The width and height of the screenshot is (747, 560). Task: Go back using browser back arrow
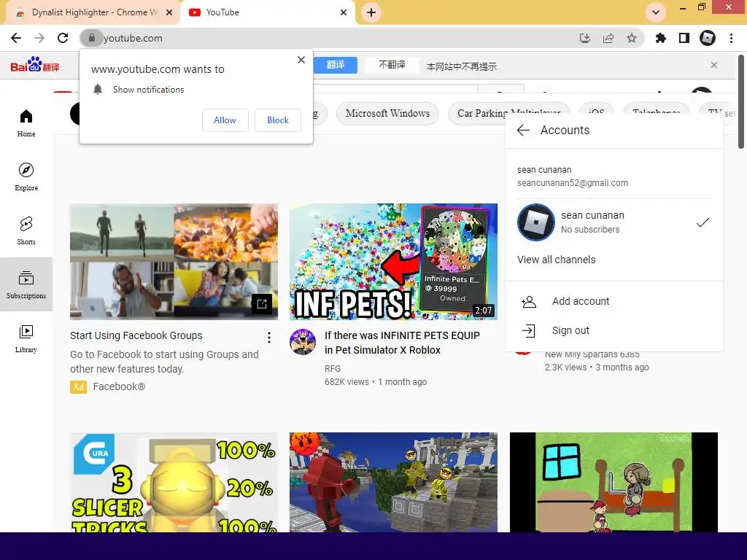[x=16, y=38]
